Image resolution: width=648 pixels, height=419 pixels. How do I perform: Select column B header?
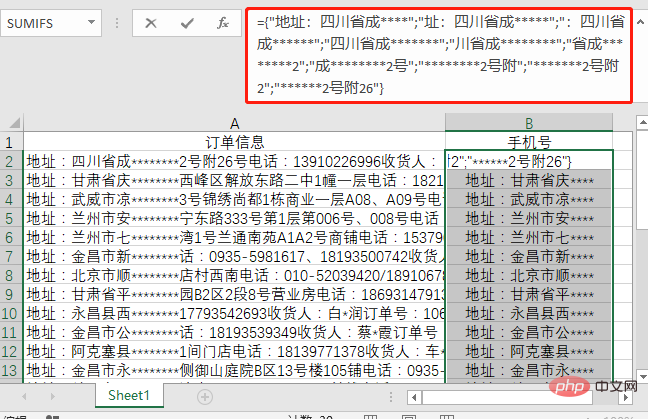529,123
